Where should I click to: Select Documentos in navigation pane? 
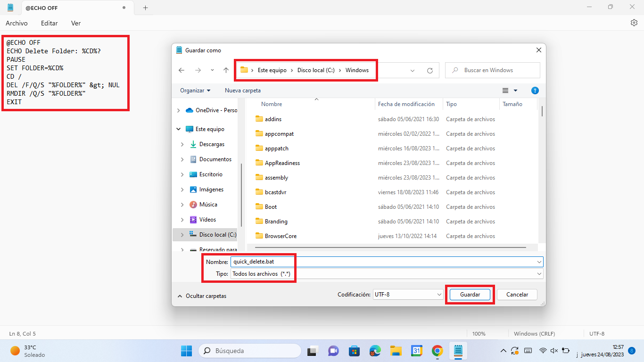click(x=215, y=159)
